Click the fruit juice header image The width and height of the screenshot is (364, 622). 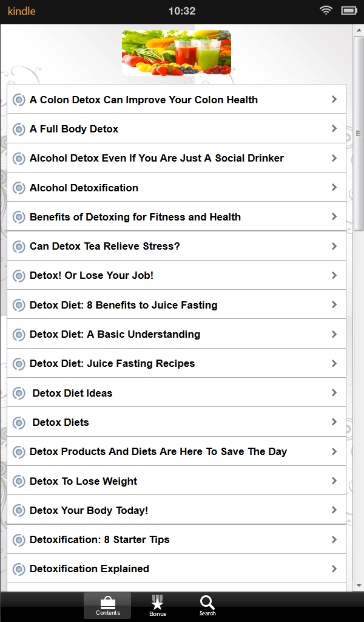(x=177, y=53)
